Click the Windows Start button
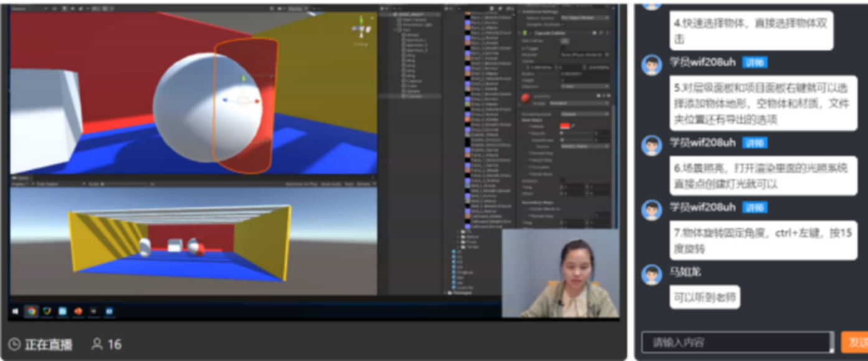 pyautogui.click(x=16, y=311)
